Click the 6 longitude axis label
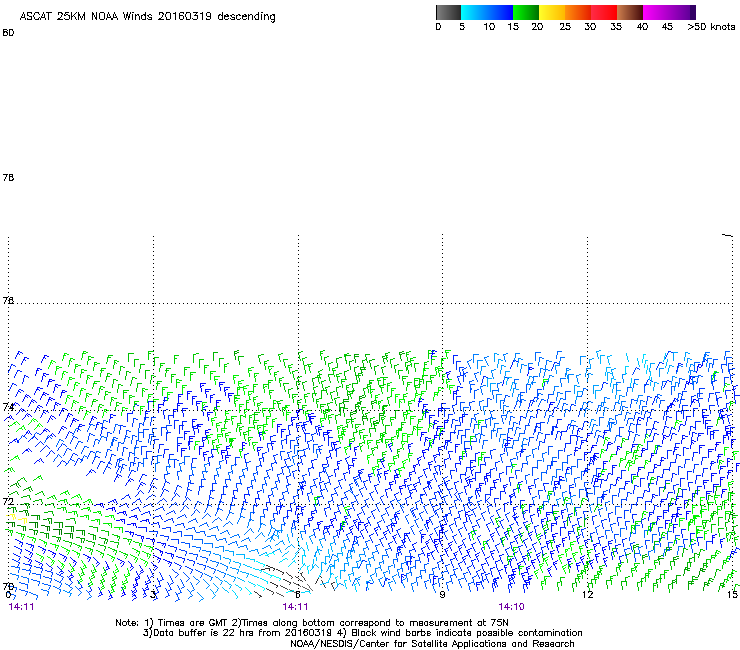Viewport: 740px width, 650px height. [x=298, y=594]
